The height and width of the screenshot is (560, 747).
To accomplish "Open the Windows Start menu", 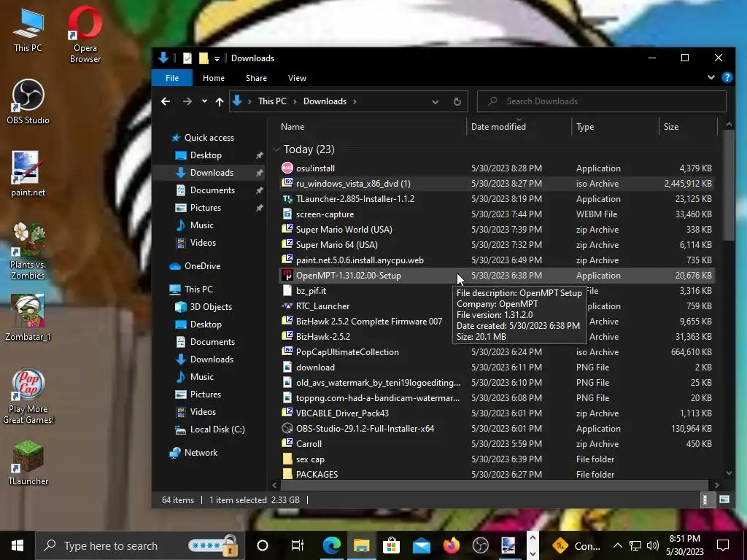I will 18,545.
